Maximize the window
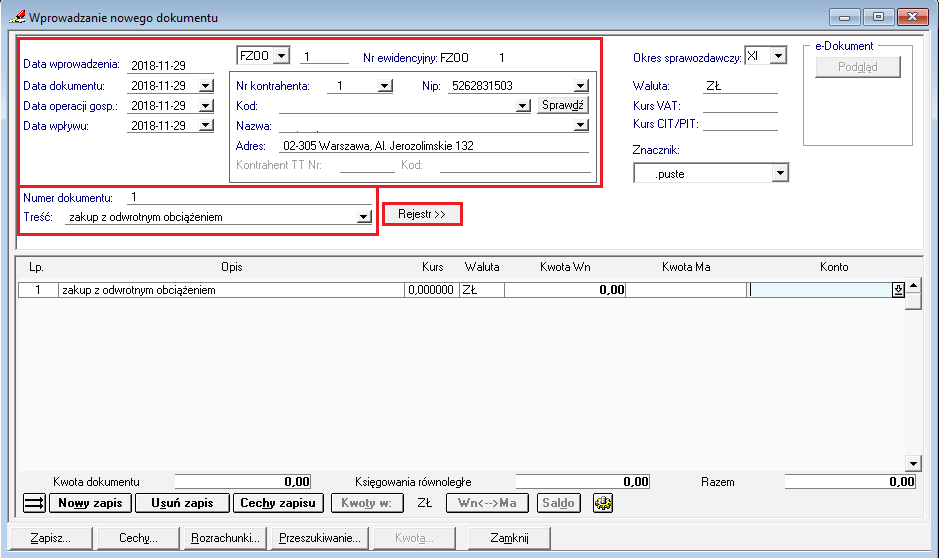The image size is (939, 558). [879, 17]
